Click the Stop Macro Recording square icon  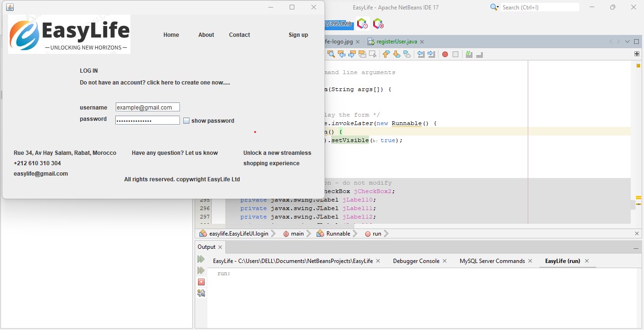[x=455, y=54]
